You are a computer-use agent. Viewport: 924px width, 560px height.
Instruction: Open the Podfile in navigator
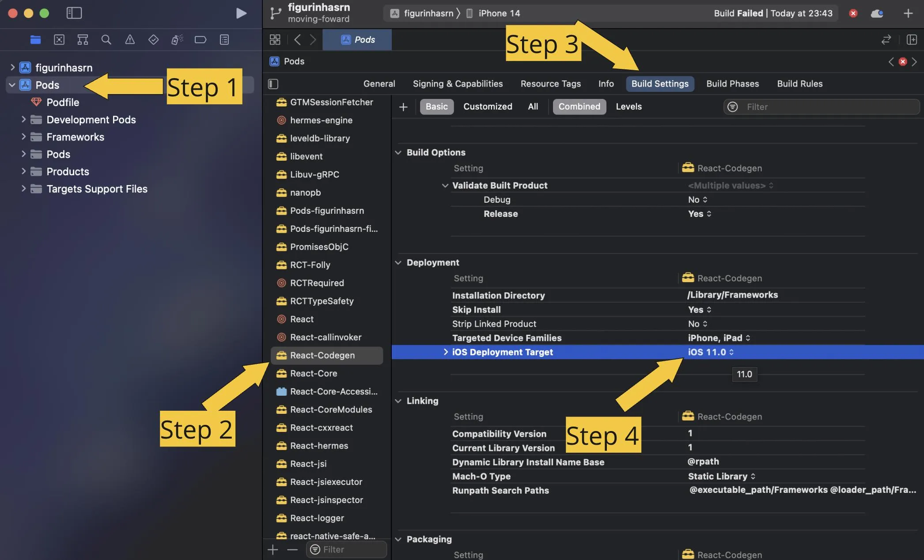tap(63, 102)
